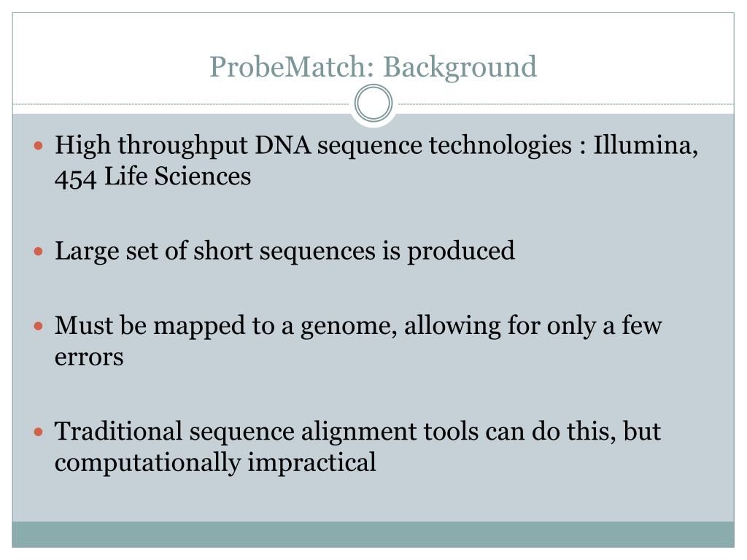Click the word Illumina in first bullet
The image size is (747, 560).
point(646,145)
